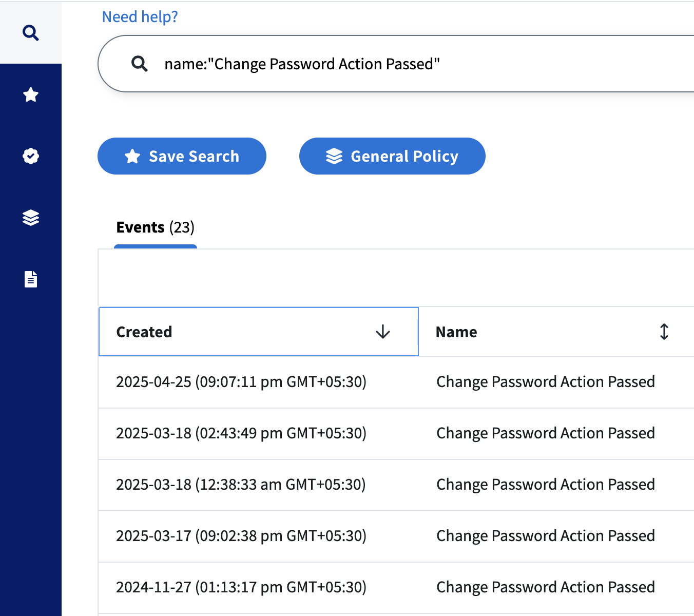The image size is (694, 616).
Task: Open the saved searches star icon
Action: [x=31, y=94]
